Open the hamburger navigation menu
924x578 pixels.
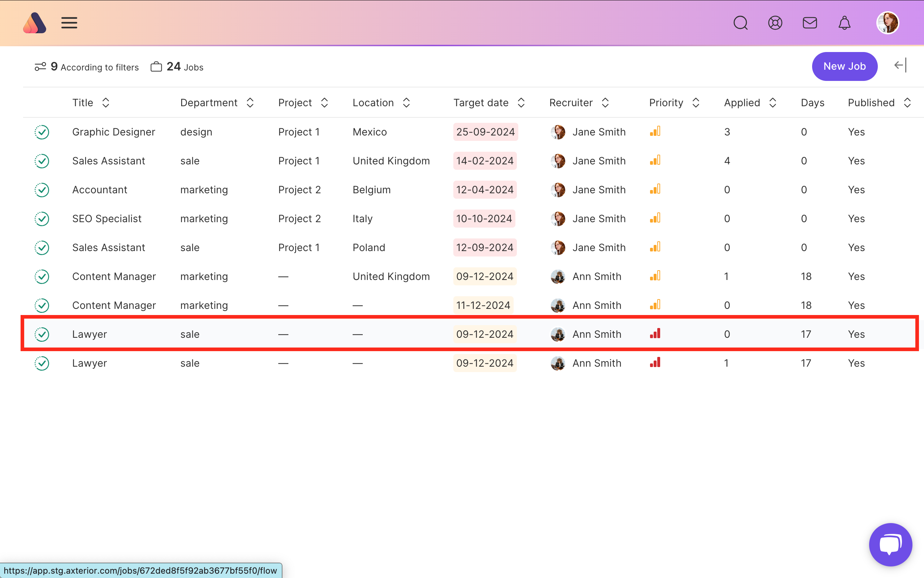(69, 23)
